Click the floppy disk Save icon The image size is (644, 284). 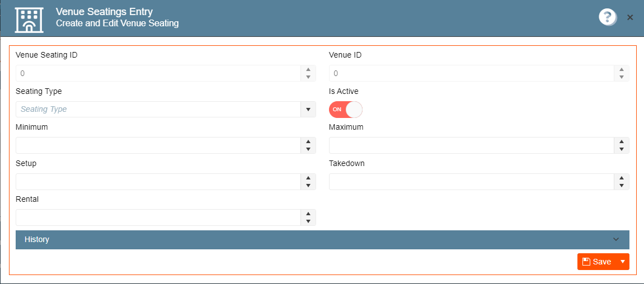[586, 262]
